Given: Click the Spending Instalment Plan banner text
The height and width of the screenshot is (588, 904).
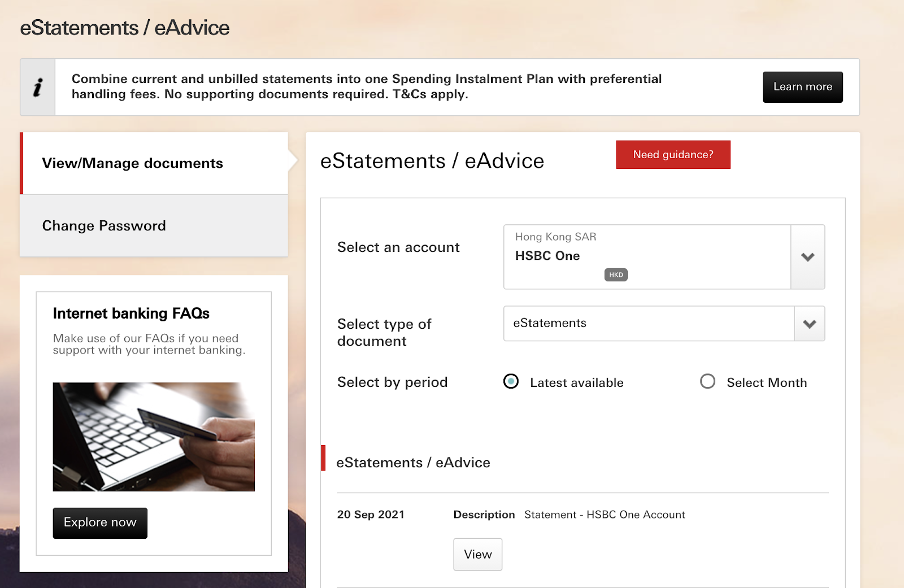Looking at the screenshot, I should click(367, 86).
